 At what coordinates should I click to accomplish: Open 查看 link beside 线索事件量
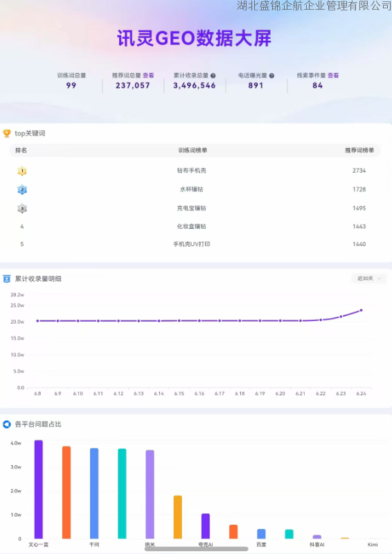(333, 76)
